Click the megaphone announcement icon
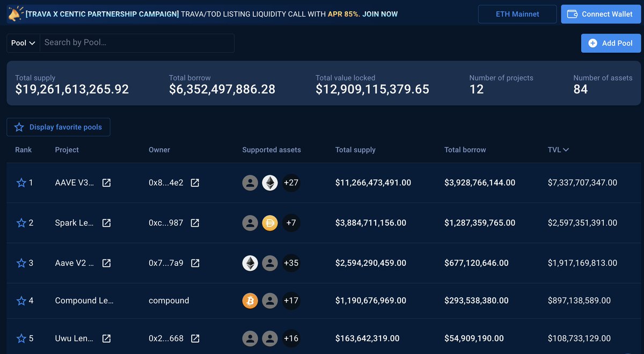The width and height of the screenshot is (644, 354). [15, 13]
